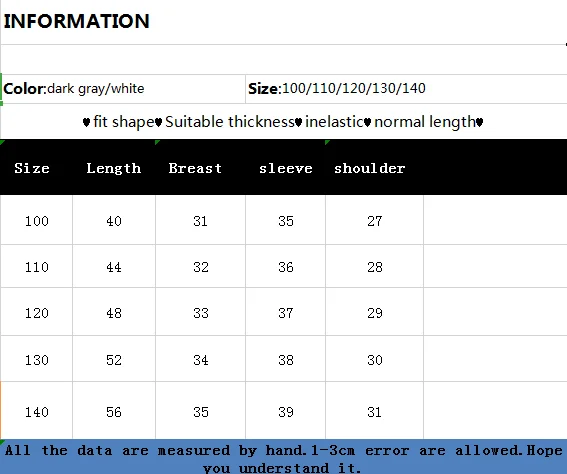
Task: Click the INFORMATION heading
Action: coord(76,21)
